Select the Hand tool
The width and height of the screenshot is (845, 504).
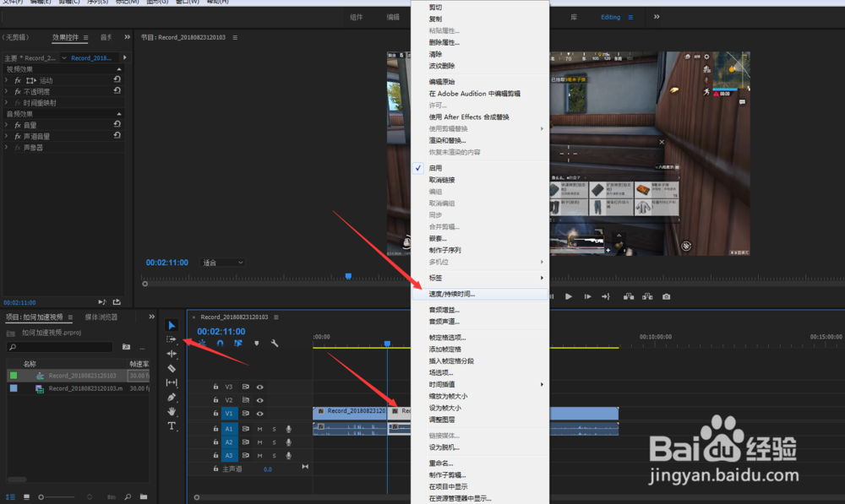[x=172, y=411]
